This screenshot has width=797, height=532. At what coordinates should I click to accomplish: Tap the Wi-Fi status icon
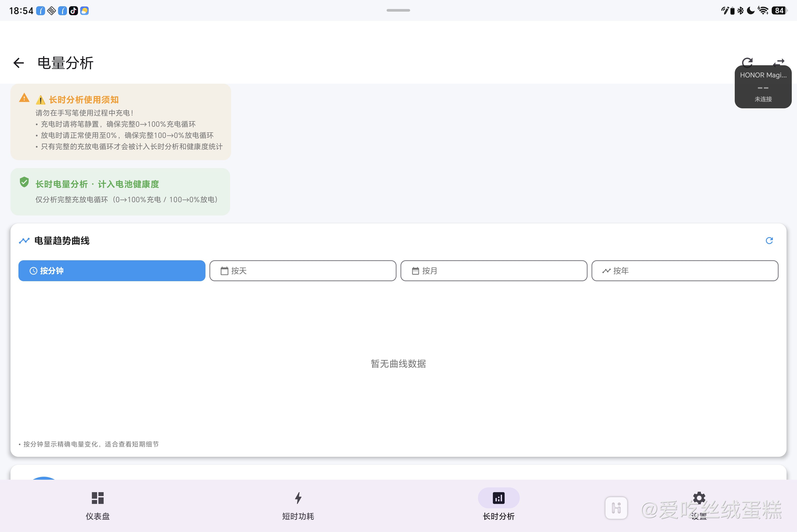(763, 10)
